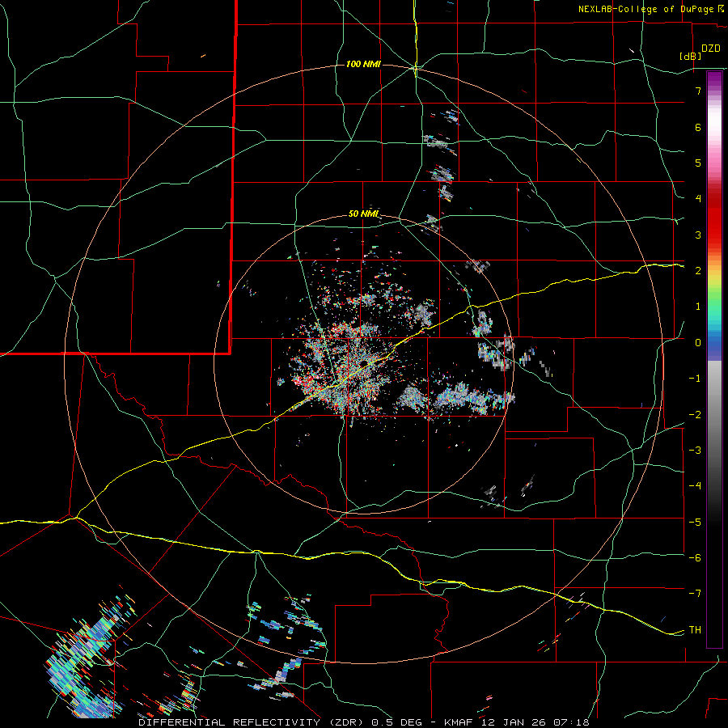Image resolution: width=728 pixels, height=728 pixels.
Task: Click the -5 value on the dB scale
Action: [x=695, y=523]
